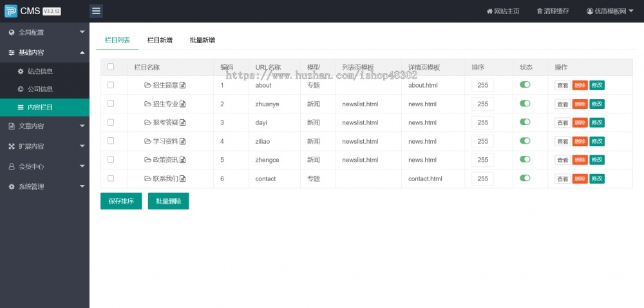644x308 pixels.
Task: Expand the 扩展内容 menu arrow
Action: [82, 146]
